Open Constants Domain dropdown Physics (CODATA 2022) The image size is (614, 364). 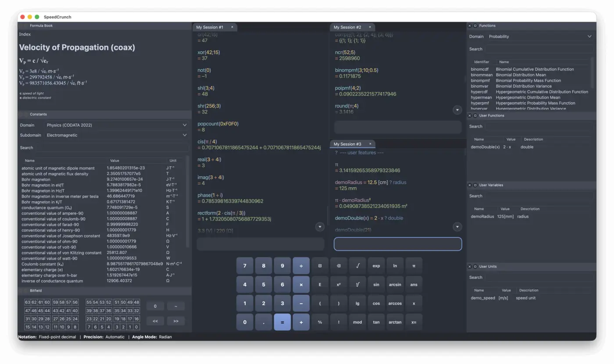117,125
